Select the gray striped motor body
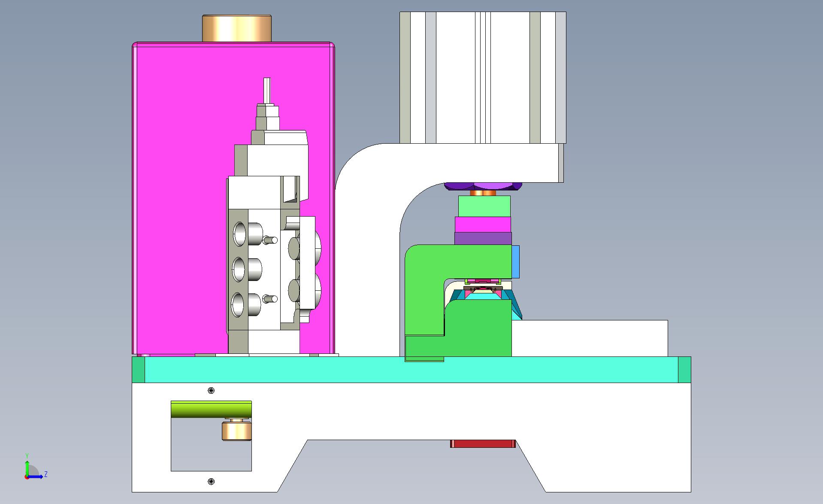The width and height of the screenshot is (823, 504). point(482,77)
